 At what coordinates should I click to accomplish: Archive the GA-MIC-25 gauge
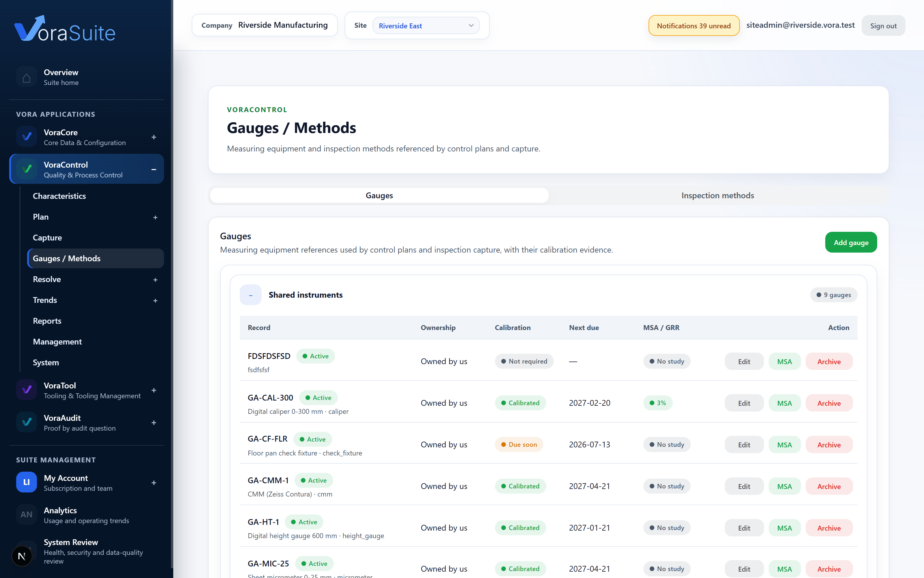[829, 569]
